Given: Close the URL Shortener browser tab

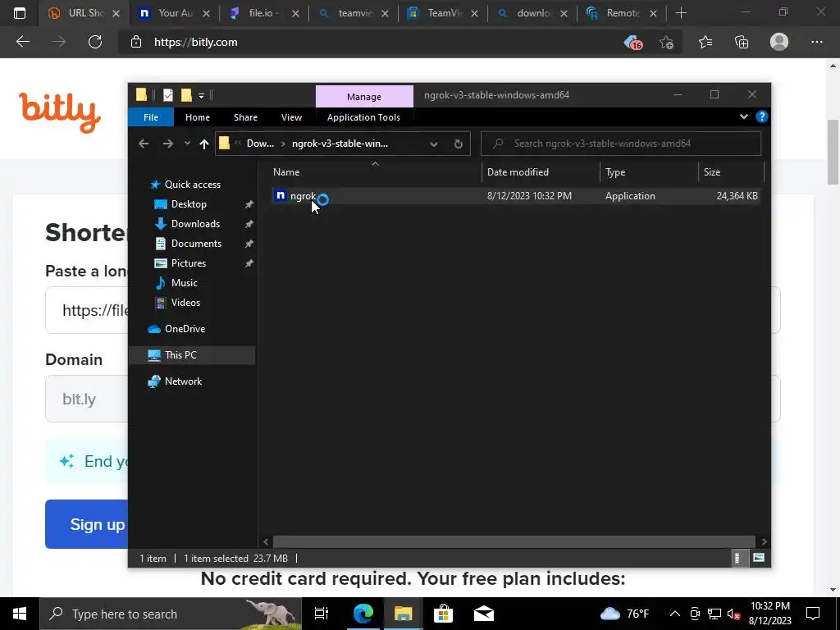Looking at the screenshot, I should pos(116,13).
